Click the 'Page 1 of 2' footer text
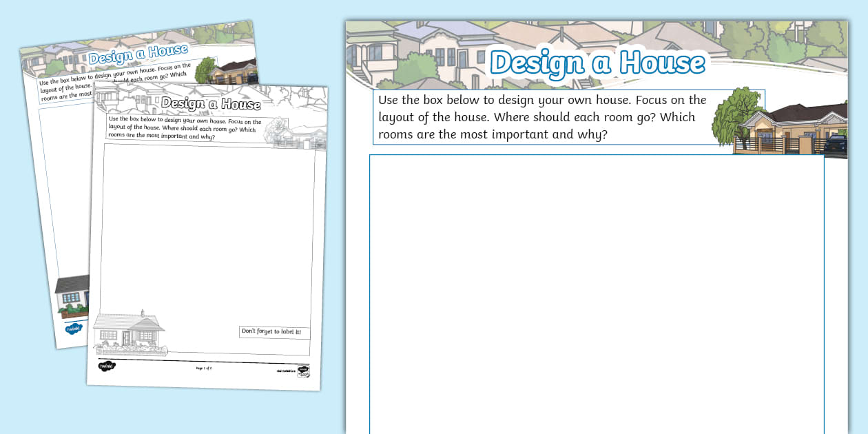This screenshot has height=434, width=868. tap(203, 369)
